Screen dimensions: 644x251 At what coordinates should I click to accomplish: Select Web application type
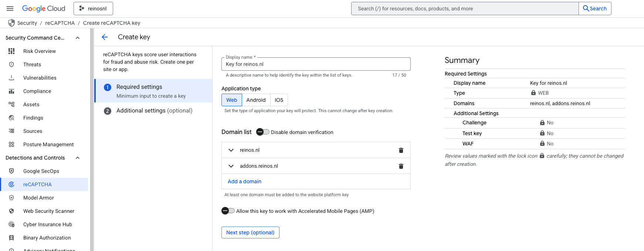point(232,100)
